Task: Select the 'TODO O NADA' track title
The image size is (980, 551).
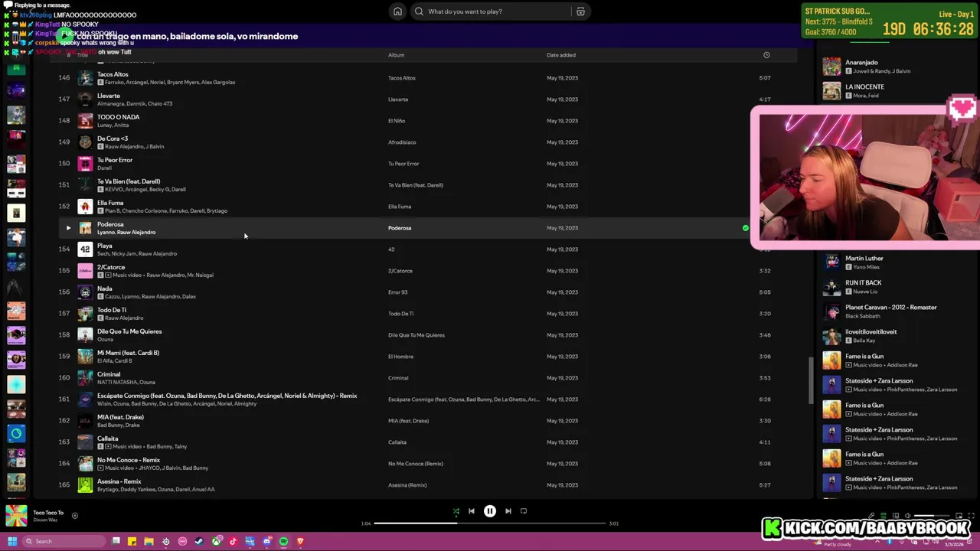Action: coord(118,117)
